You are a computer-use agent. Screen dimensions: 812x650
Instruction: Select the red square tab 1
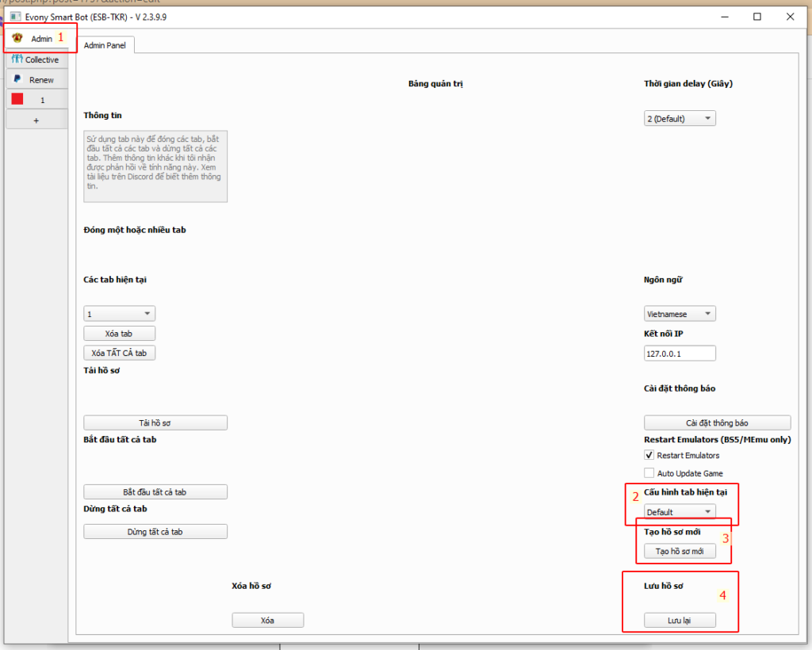tap(17, 100)
